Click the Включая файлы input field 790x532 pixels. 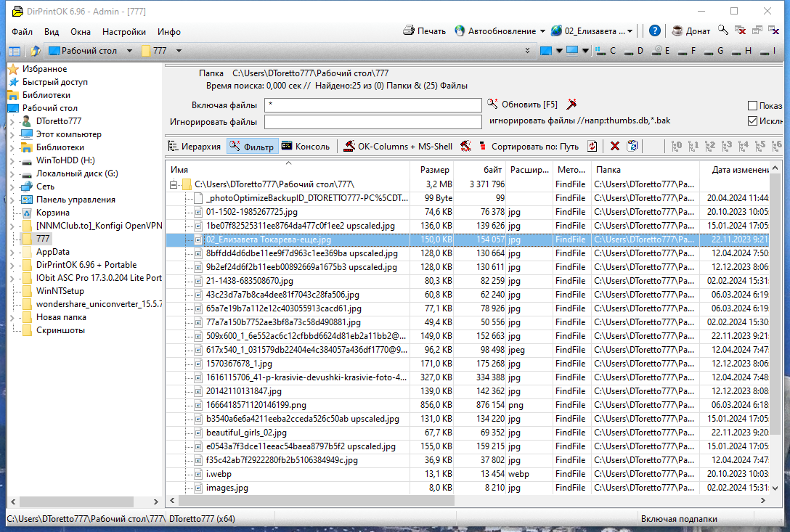372,105
